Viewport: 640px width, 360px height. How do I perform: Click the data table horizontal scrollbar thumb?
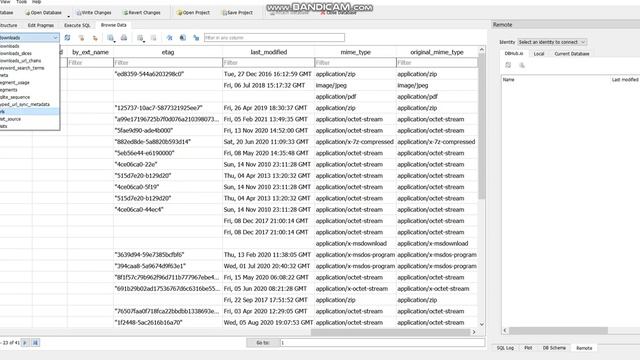coord(390,332)
